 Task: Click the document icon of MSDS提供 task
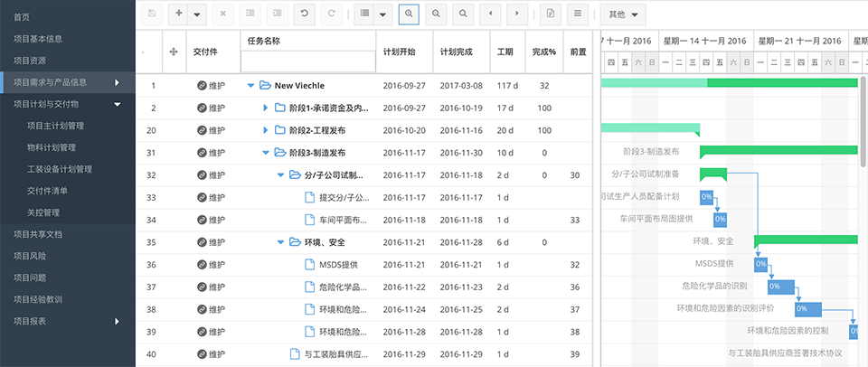tap(310, 265)
